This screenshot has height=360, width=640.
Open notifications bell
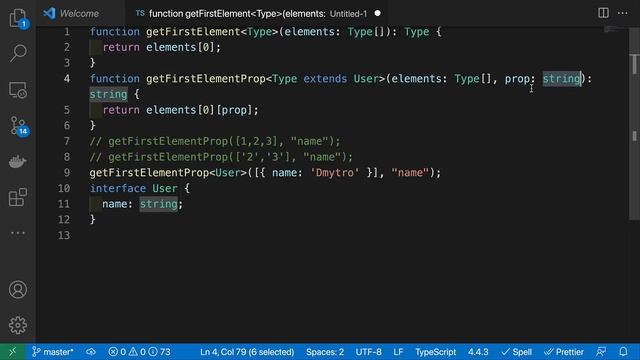pos(623,352)
